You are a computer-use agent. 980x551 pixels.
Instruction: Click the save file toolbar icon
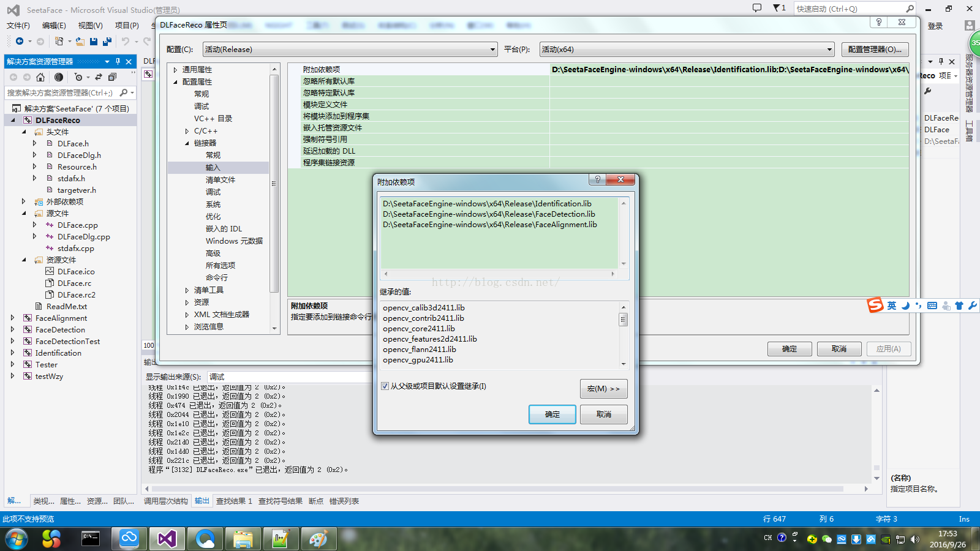tap(94, 41)
